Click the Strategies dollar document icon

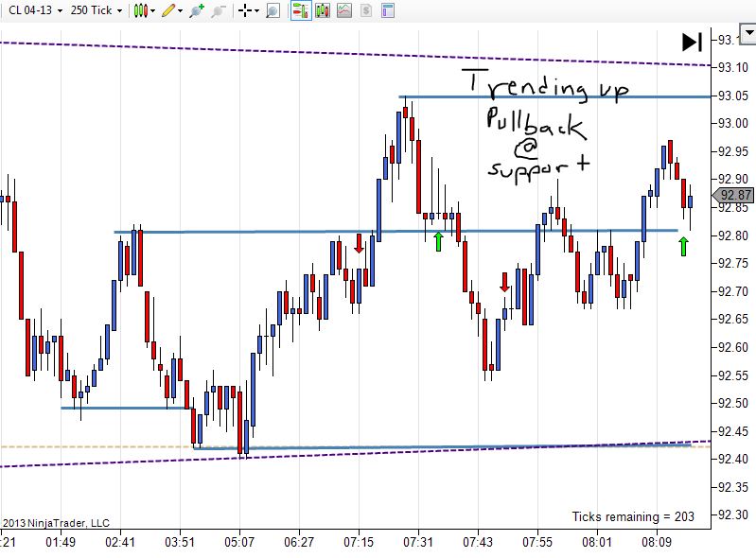pyautogui.click(x=366, y=10)
